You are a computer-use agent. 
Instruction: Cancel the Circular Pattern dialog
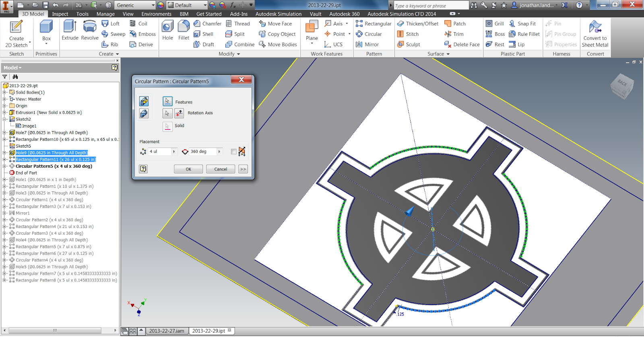click(x=221, y=169)
